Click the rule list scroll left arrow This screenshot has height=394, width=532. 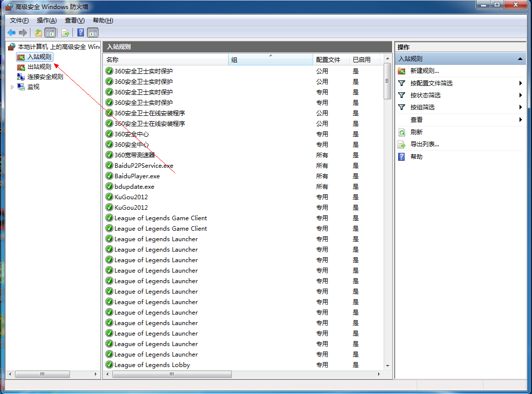pyautogui.click(x=107, y=374)
